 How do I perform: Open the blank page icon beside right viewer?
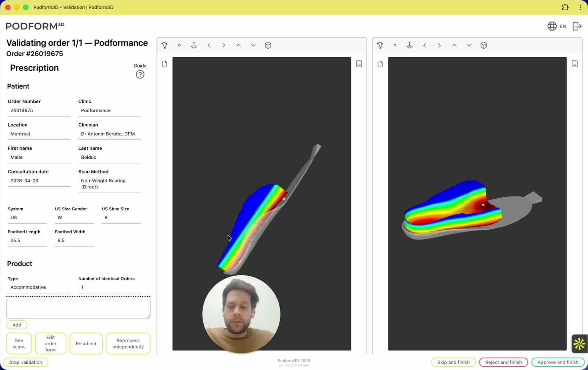(x=380, y=64)
